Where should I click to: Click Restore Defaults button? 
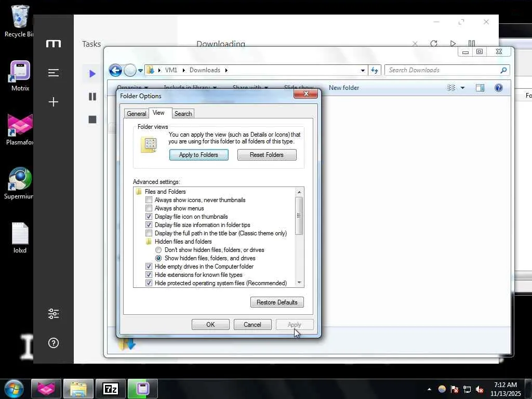coord(277,302)
